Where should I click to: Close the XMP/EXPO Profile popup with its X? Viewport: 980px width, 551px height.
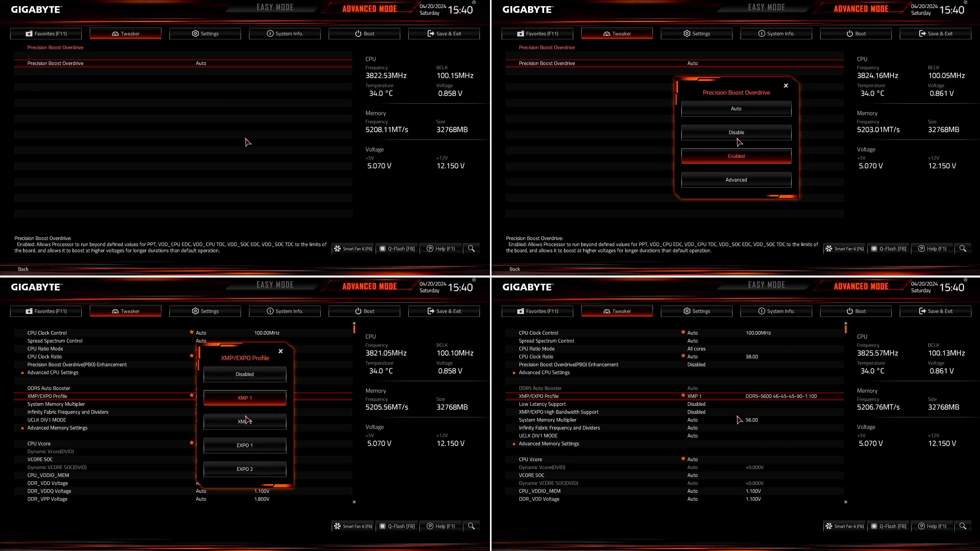click(x=280, y=351)
